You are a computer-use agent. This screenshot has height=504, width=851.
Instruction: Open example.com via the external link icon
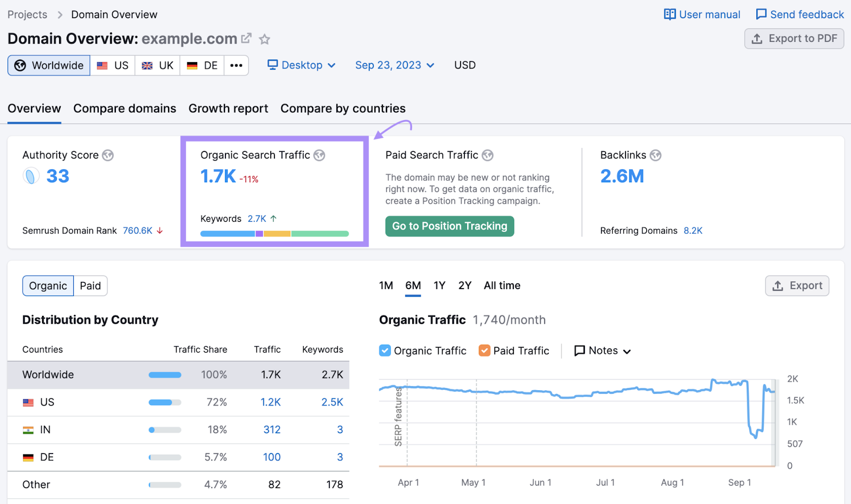(245, 38)
